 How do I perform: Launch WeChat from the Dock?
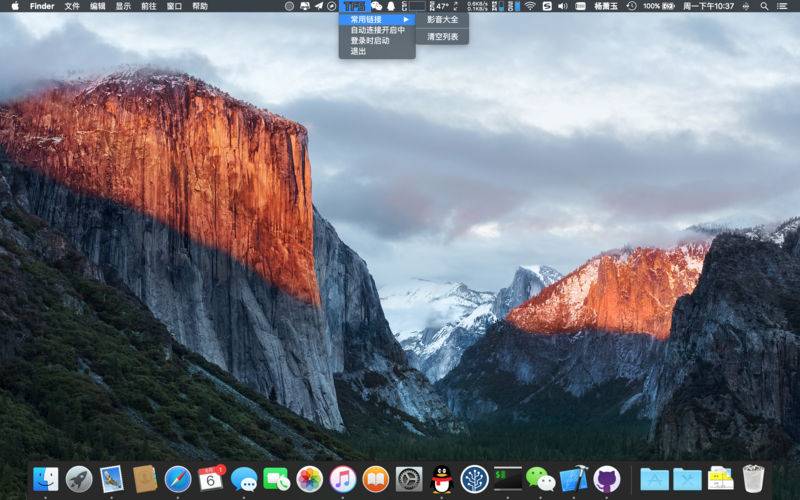(540, 480)
